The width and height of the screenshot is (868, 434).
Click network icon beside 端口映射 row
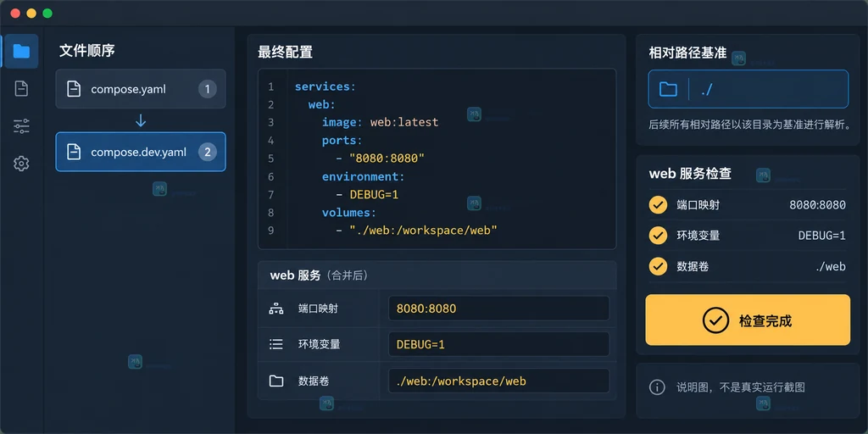click(276, 309)
